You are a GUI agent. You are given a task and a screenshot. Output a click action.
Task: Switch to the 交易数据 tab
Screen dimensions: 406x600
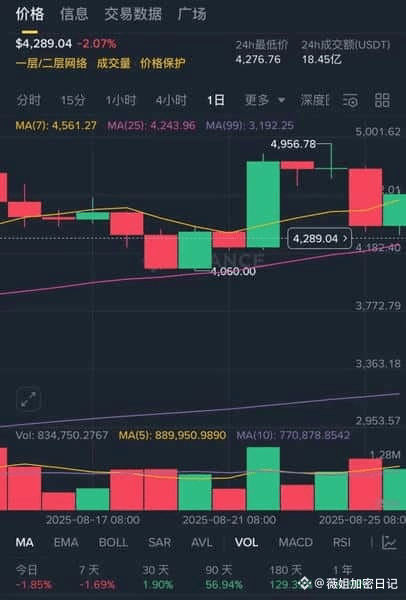133,14
